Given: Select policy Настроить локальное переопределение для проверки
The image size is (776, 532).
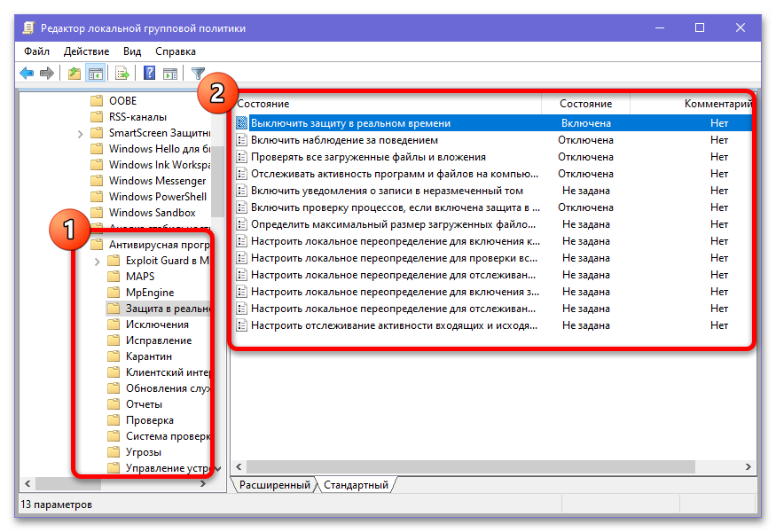Looking at the screenshot, I should point(394,258).
